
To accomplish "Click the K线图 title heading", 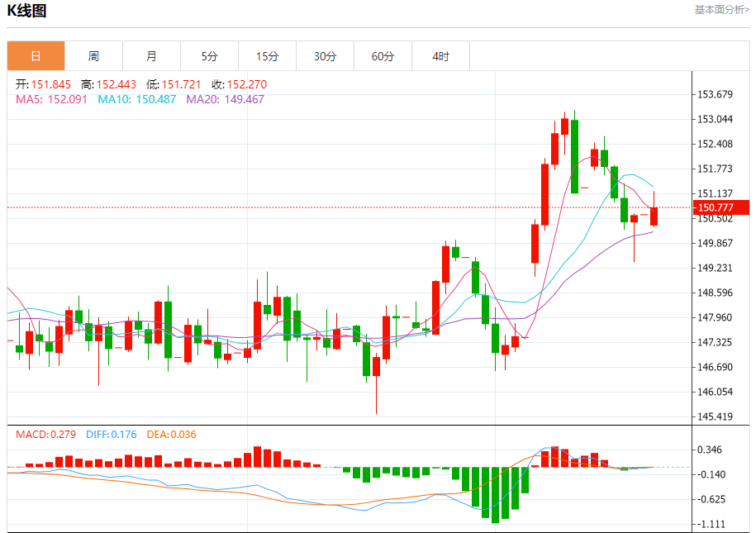I will coord(26,11).
